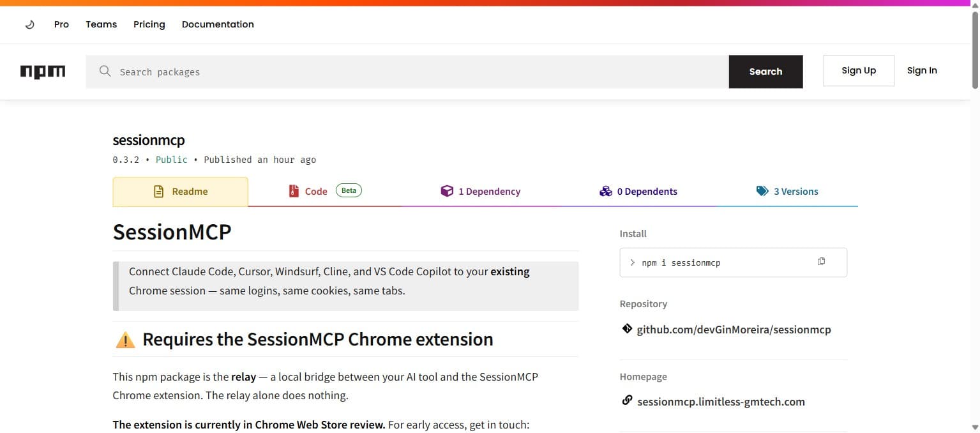
Task: Open the Pricing menu item
Action: tap(149, 24)
